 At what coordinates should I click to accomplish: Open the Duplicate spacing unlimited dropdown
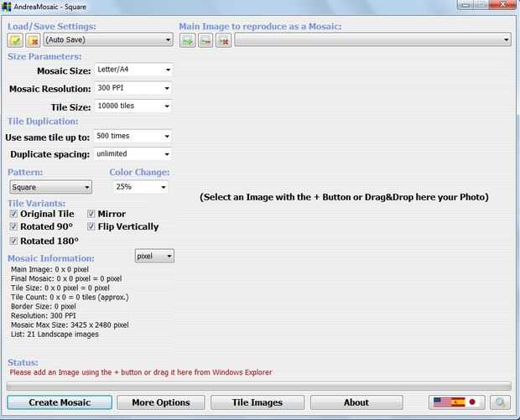pyautogui.click(x=133, y=153)
